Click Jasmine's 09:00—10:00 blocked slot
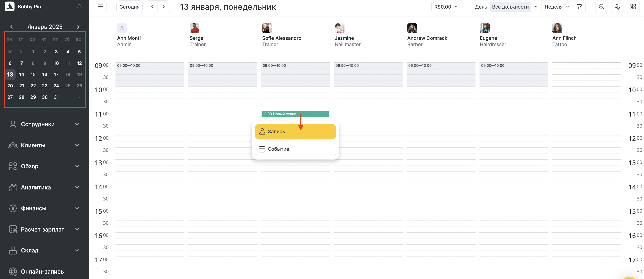 point(368,74)
